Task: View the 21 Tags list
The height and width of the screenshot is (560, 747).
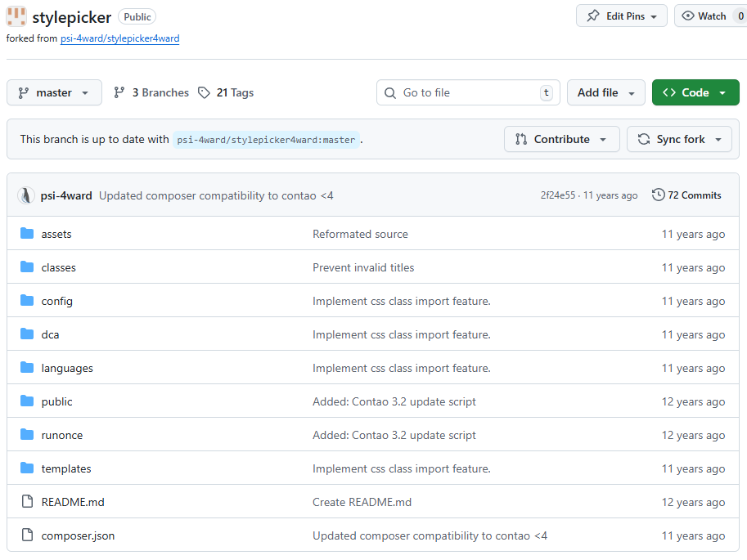Action: [226, 92]
